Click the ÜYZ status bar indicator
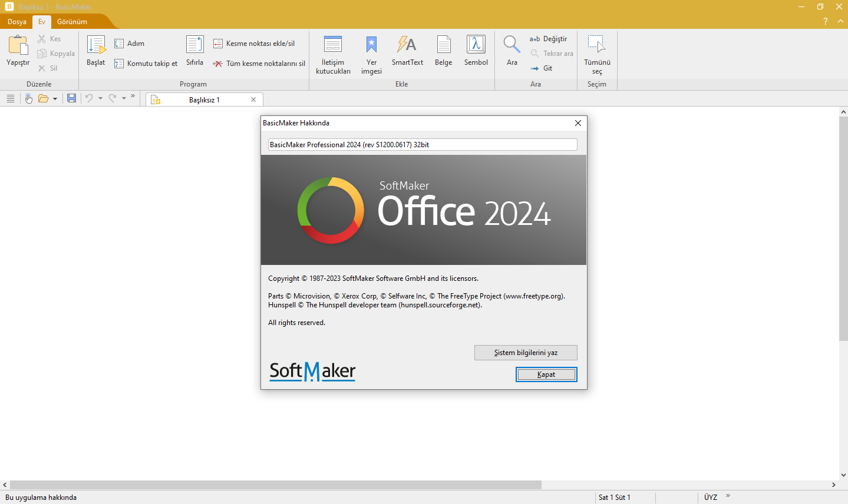 711,498
